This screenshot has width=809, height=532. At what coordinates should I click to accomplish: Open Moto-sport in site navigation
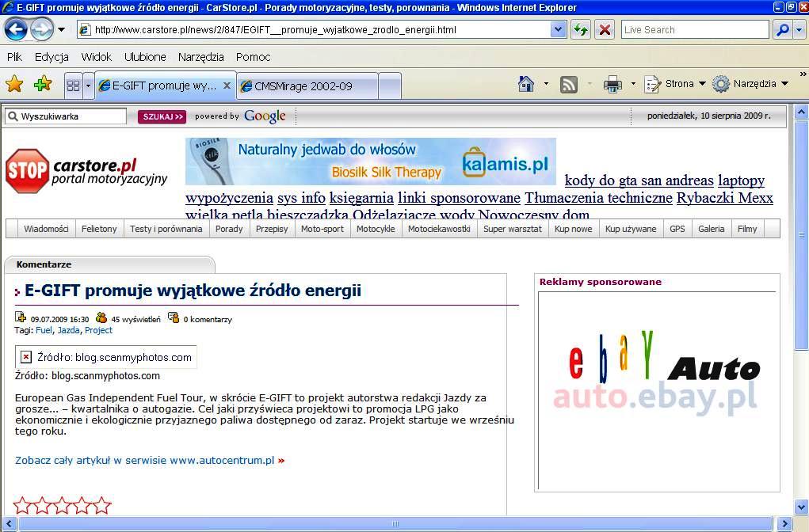click(x=322, y=229)
